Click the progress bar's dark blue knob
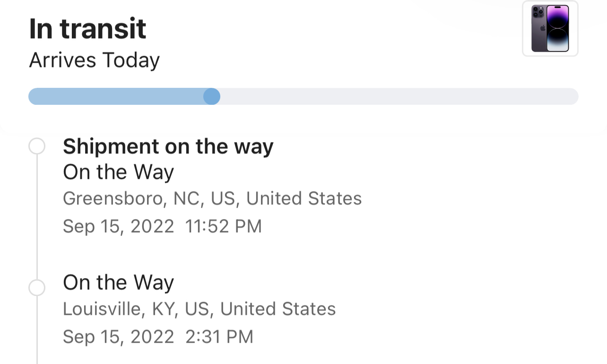The image size is (607, 364). [x=212, y=96]
